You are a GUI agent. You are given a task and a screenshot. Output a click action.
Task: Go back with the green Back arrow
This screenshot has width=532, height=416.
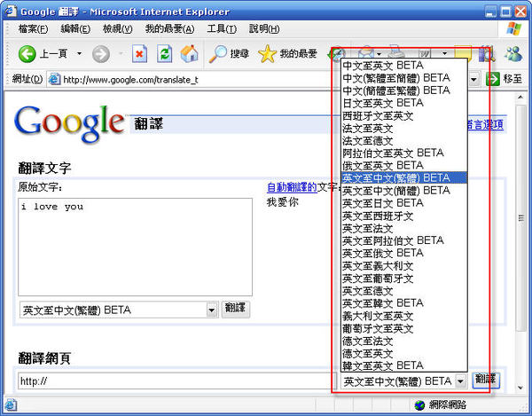[27, 53]
